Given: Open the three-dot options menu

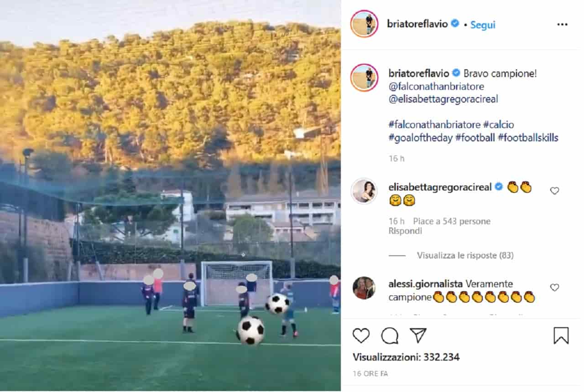Looking at the screenshot, I should [x=562, y=24].
